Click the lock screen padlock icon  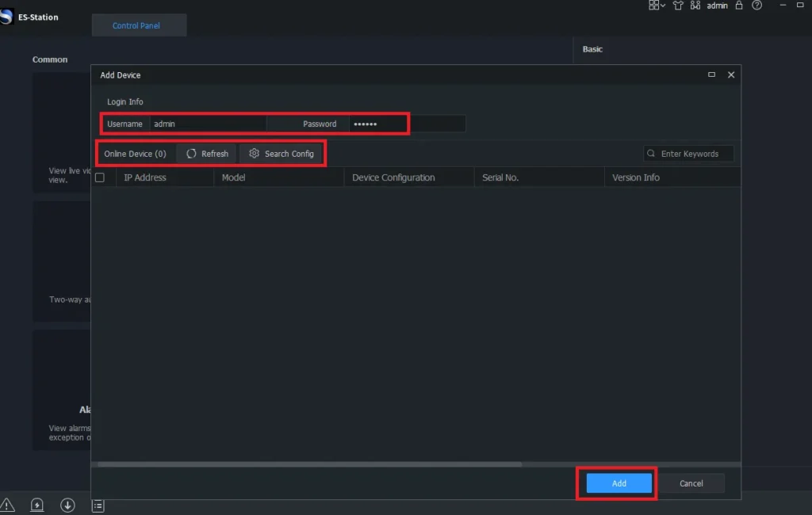coord(739,6)
